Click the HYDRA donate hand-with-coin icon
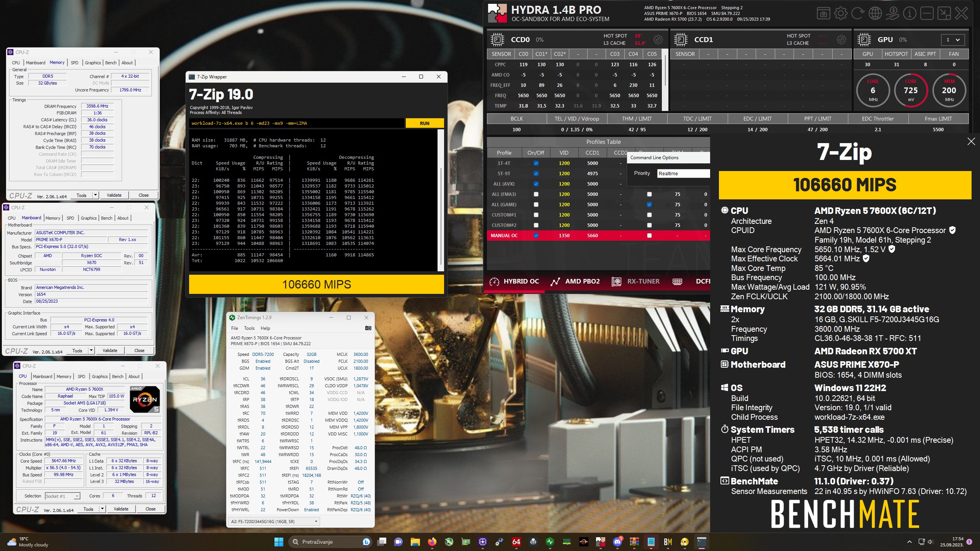Image resolution: width=980 pixels, height=551 pixels. coord(892,14)
